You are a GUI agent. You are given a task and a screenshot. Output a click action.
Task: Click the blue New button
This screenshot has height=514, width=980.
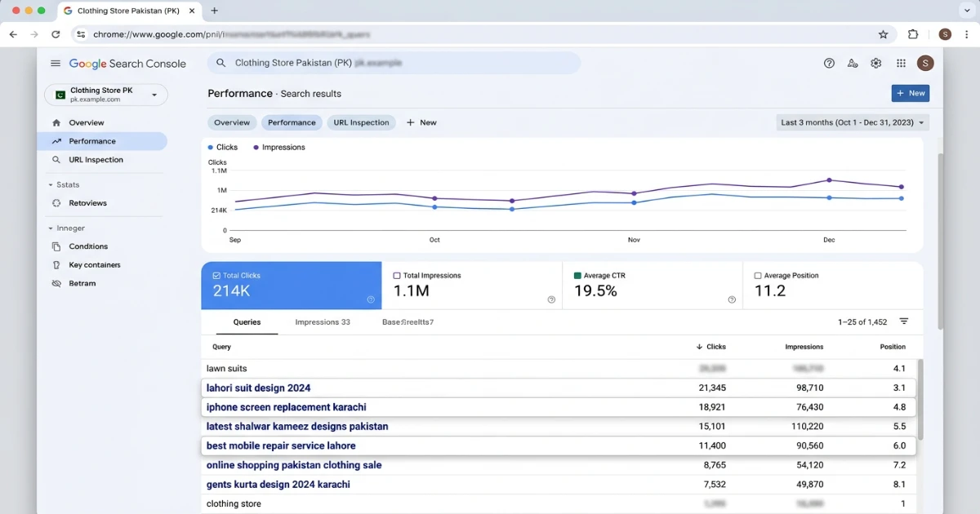coord(911,93)
